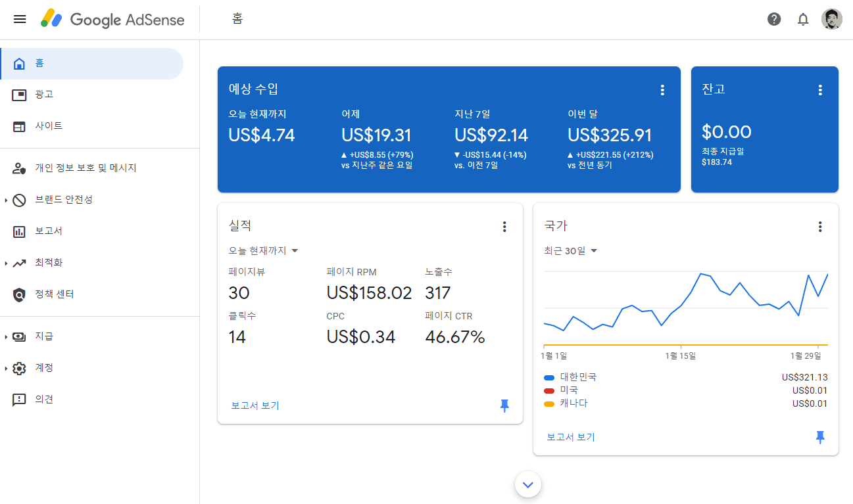Click the 1월 15일 chart axis label

[x=680, y=355]
